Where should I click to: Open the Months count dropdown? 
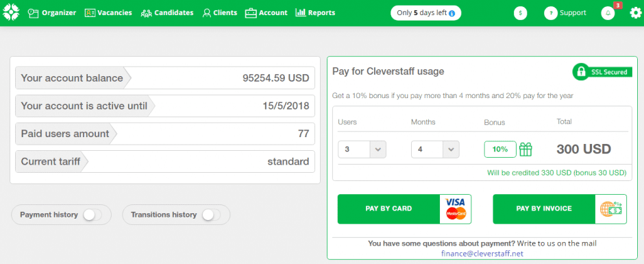435,149
